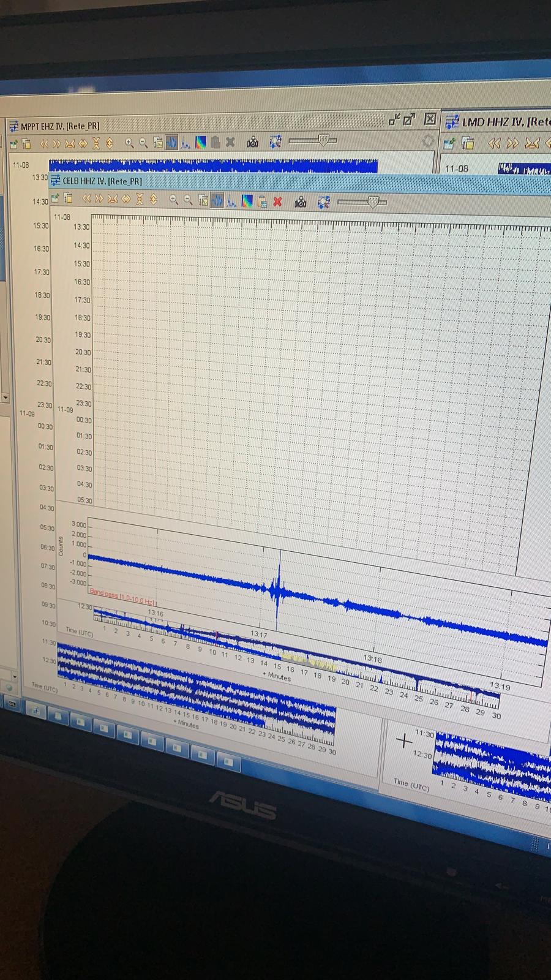Click zoom out magnifier in CELB toolbar
This screenshot has height=980, width=551.
[188, 200]
